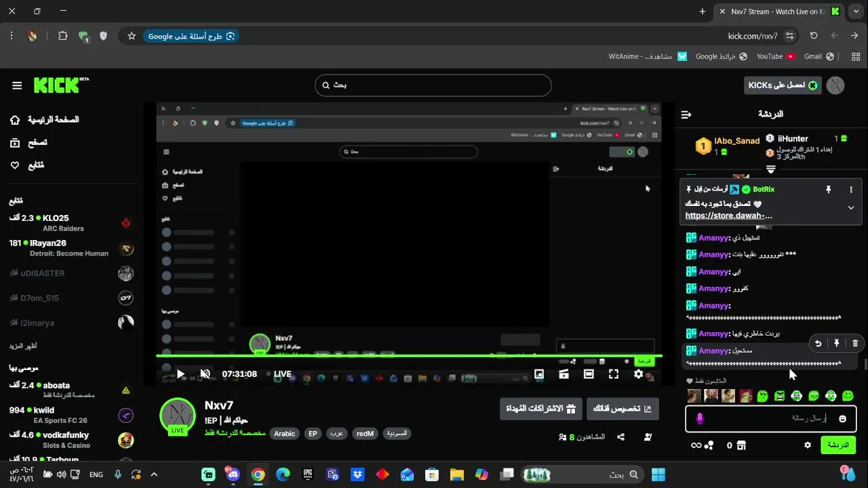Unpin the BotRix pinned message
This screenshot has height=488, width=868.
click(828, 190)
